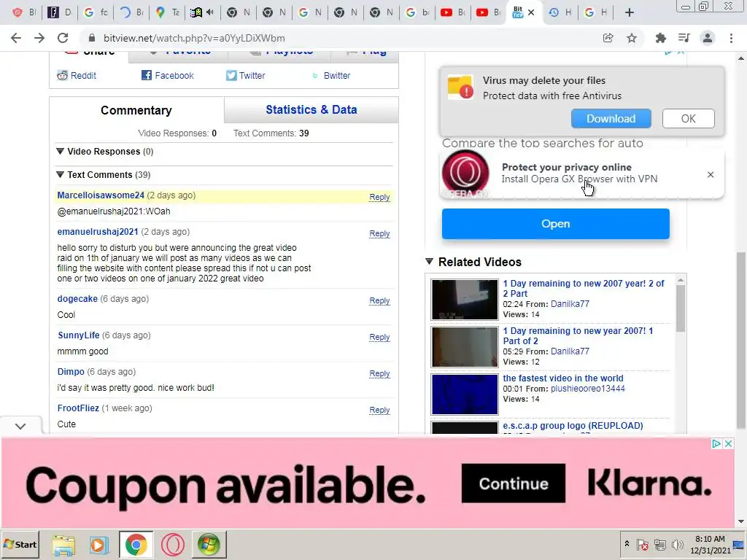This screenshot has height=560, width=747.
Task: Click the blue Open ad button
Action: (x=555, y=224)
